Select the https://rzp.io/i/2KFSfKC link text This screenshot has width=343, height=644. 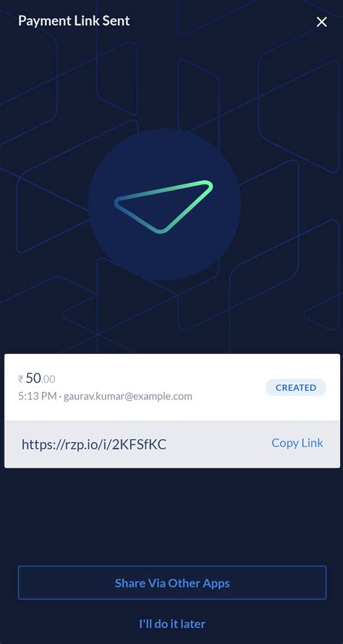pyautogui.click(x=94, y=444)
